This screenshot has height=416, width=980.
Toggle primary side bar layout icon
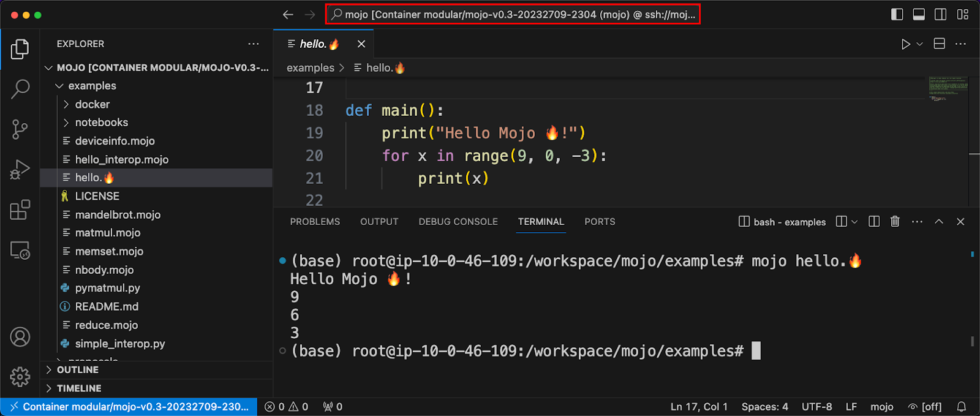(897, 15)
